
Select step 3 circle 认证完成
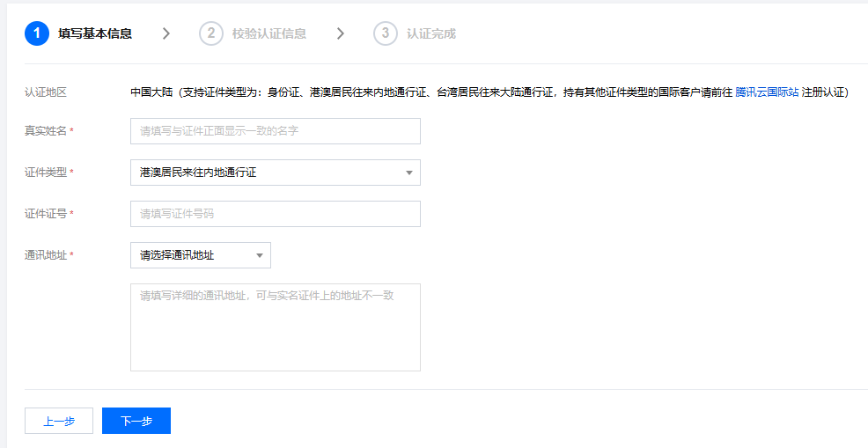pyautogui.click(x=386, y=33)
